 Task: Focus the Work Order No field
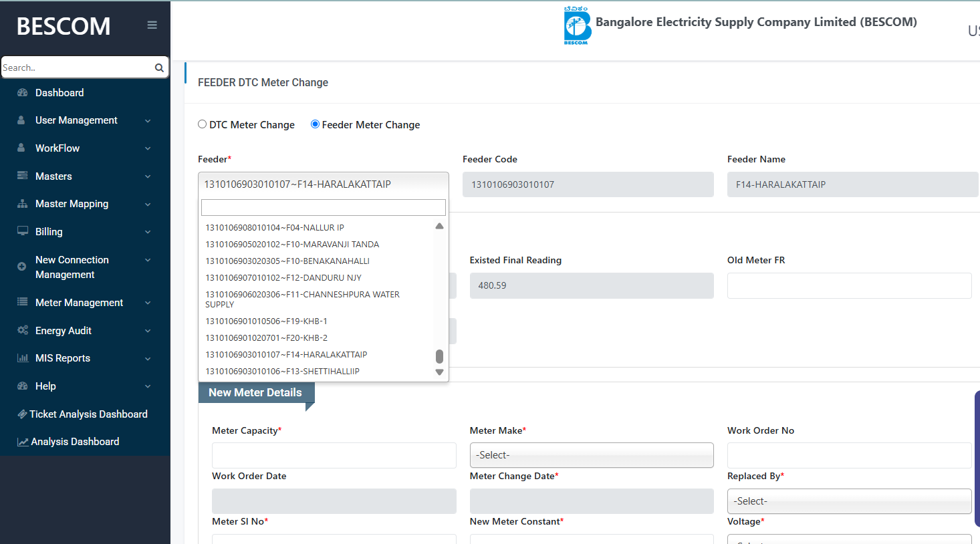(849, 455)
